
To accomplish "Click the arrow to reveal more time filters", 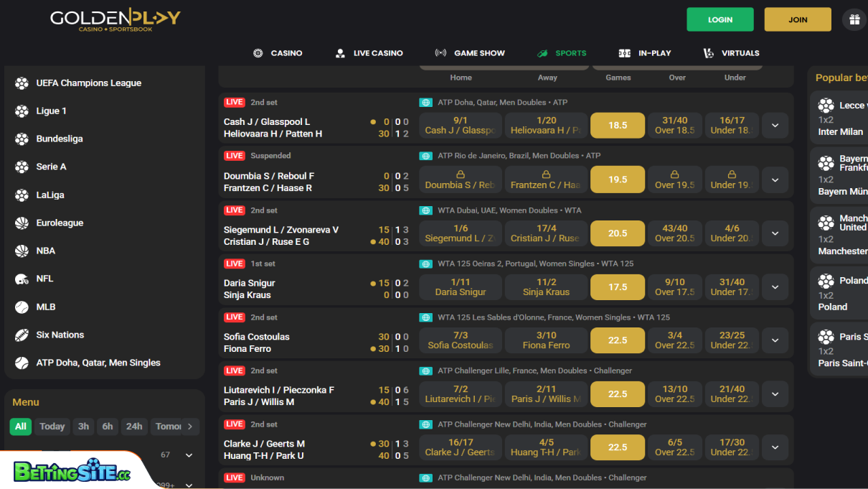I will (191, 426).
